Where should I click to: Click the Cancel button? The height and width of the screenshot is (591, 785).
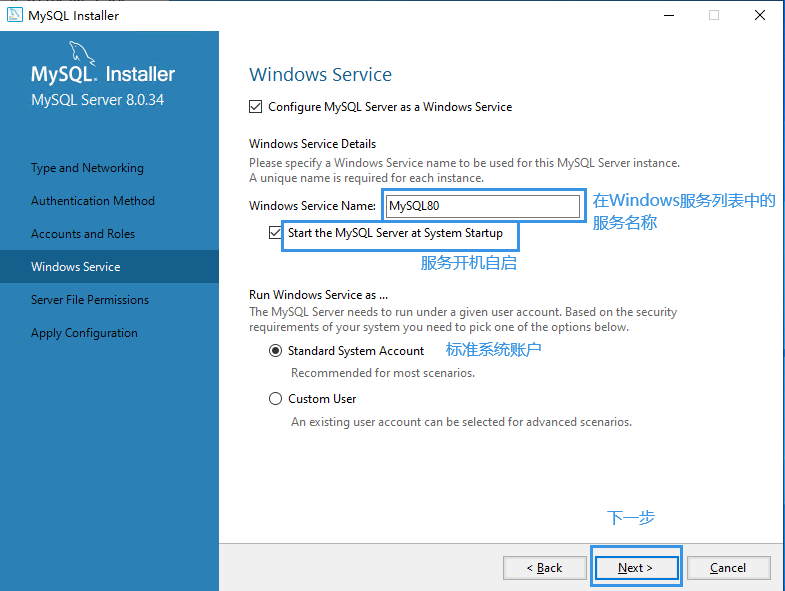tap(728, 568)
